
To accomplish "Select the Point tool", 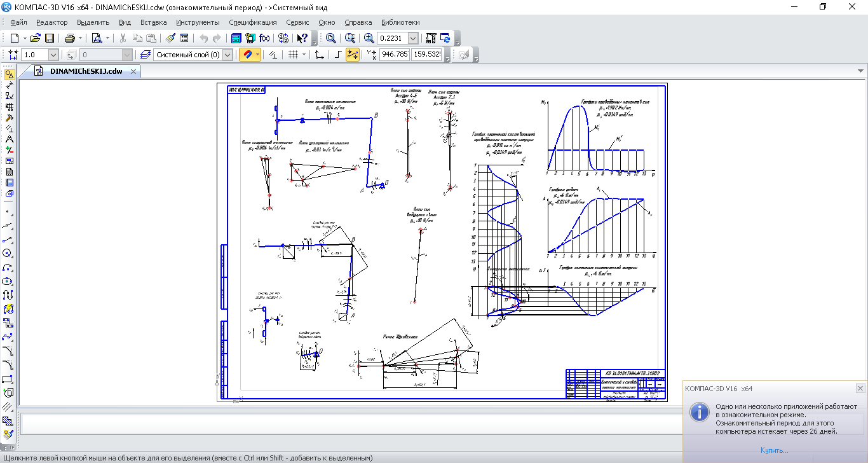I will coord(8,211).
